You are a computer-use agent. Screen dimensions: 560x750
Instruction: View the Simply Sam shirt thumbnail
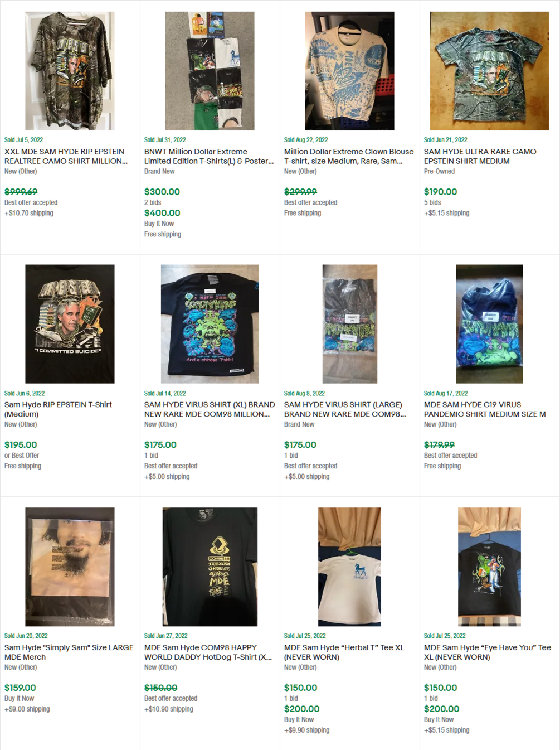click(70, 567)
